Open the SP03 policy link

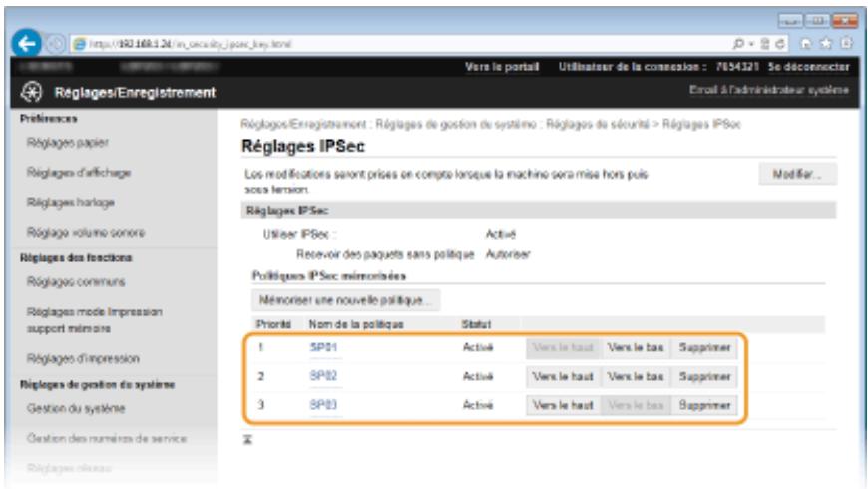point(324,405)
